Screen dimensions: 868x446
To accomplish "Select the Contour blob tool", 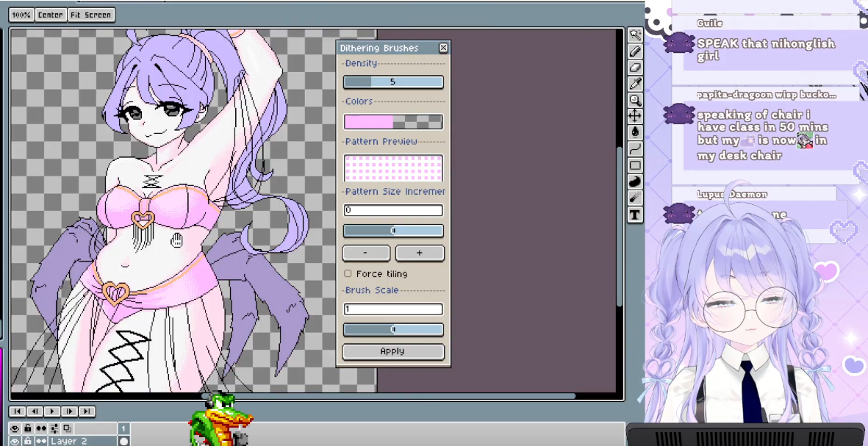I will tap(635, 181).
